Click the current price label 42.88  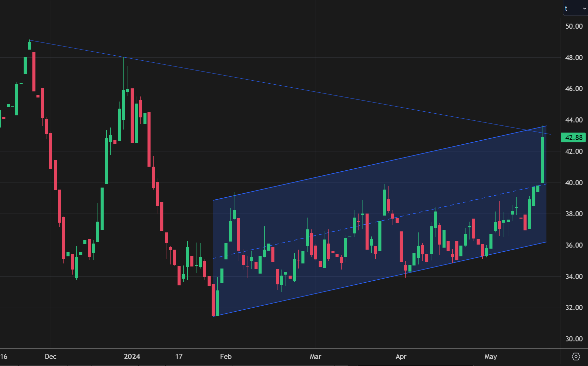click(x=573, y=138)
